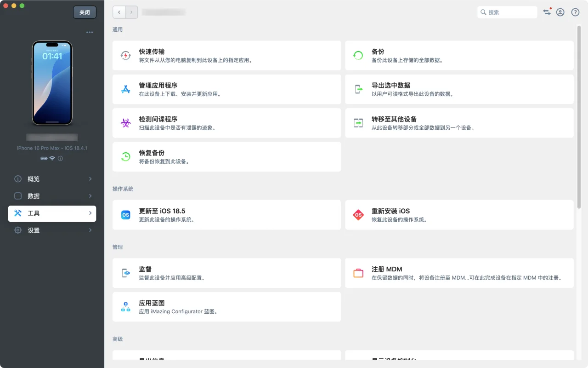Expand the 概览 sidebar chevron
The image size is (588, 368).
90,179
